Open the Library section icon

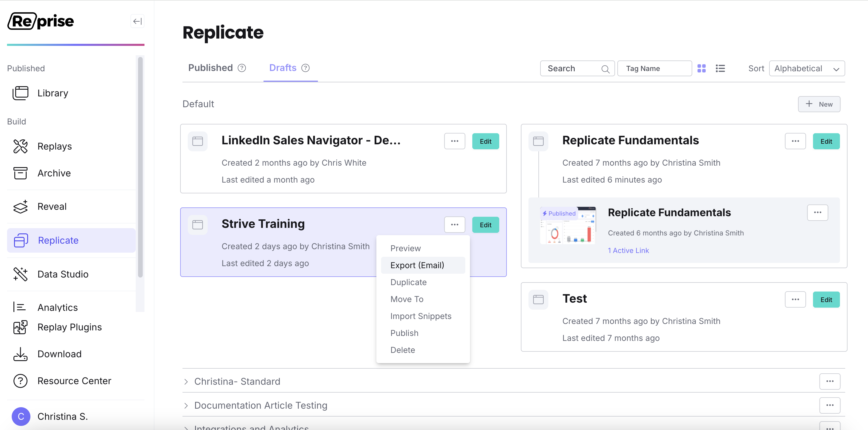tap(20, 93)
